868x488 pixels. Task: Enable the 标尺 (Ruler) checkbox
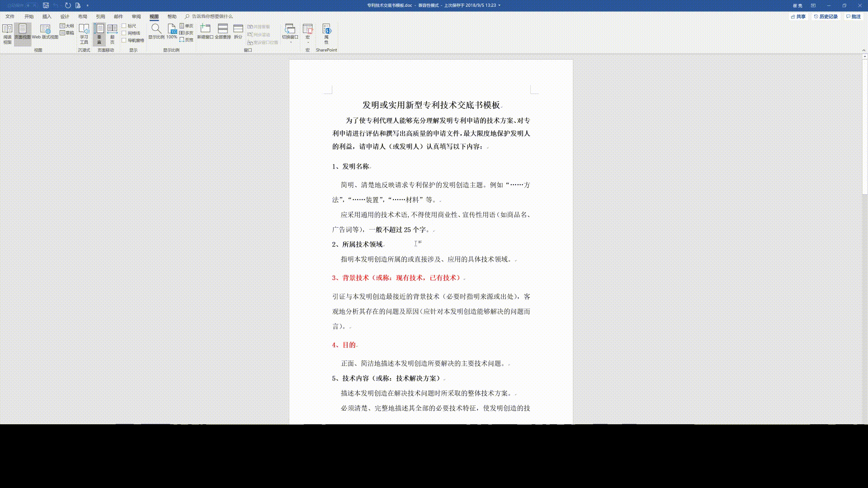124,26
